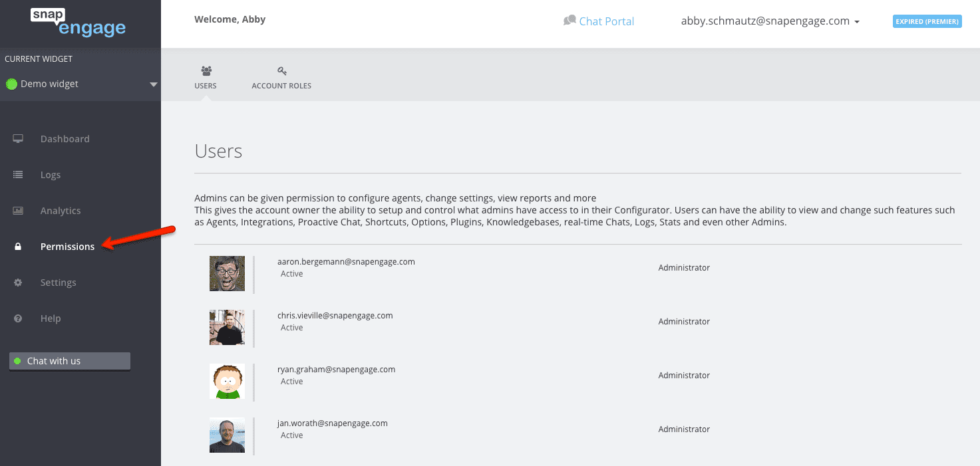Open the abby.schmautz account dropdown

770,21
